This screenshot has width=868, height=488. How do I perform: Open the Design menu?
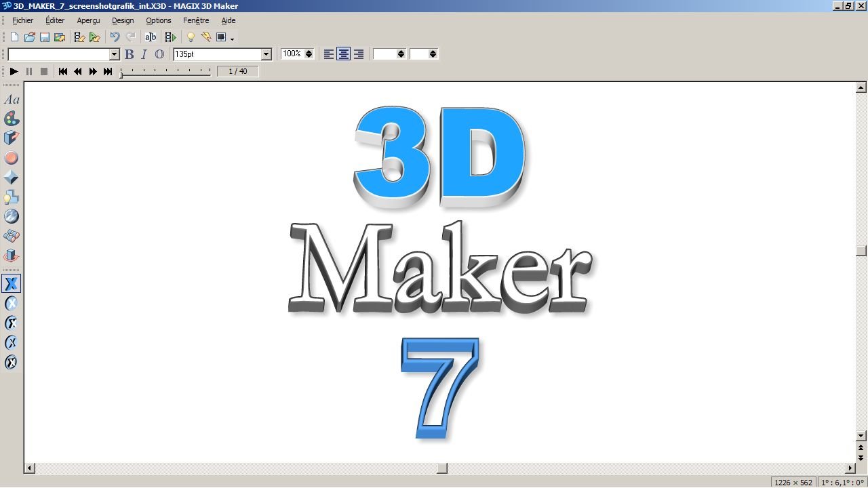(x=123, y=20)
